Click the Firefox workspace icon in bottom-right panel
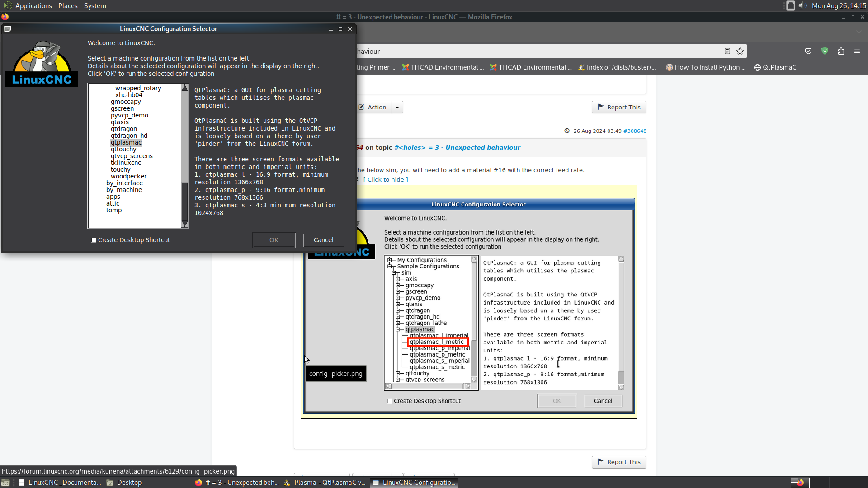The width and height of the screenshot is (868, 488). pyautogui.click(x=800, y=483)
